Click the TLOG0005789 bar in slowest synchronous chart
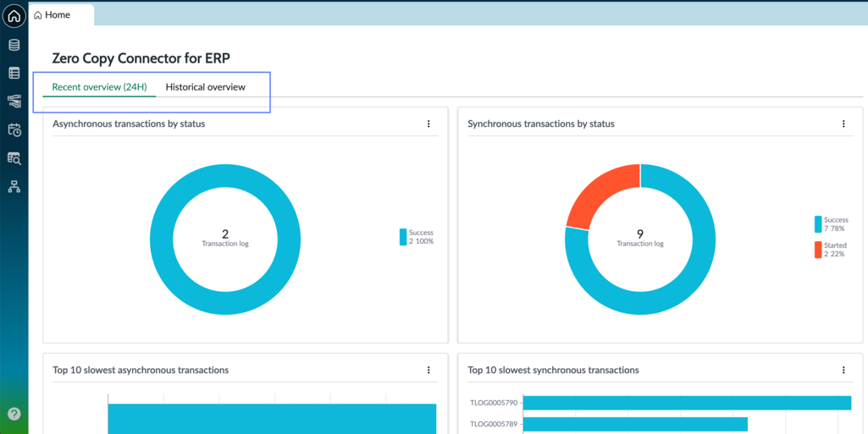Screen dimensions: 868x434 635,424
